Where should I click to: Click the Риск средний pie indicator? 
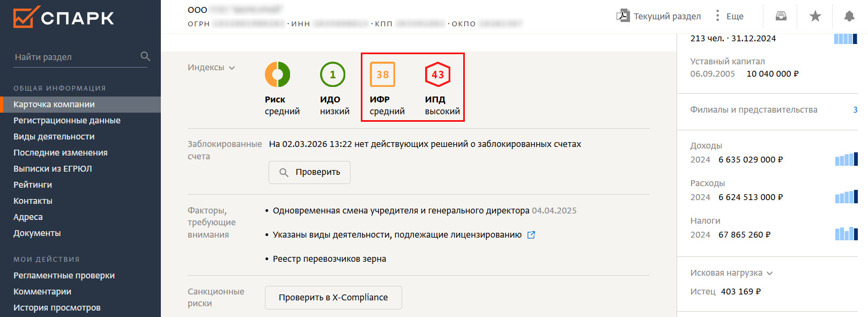[x=277, y=75]
